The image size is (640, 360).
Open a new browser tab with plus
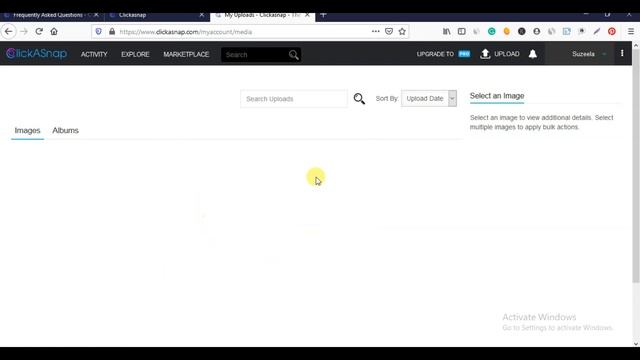[x=323, y=15]
